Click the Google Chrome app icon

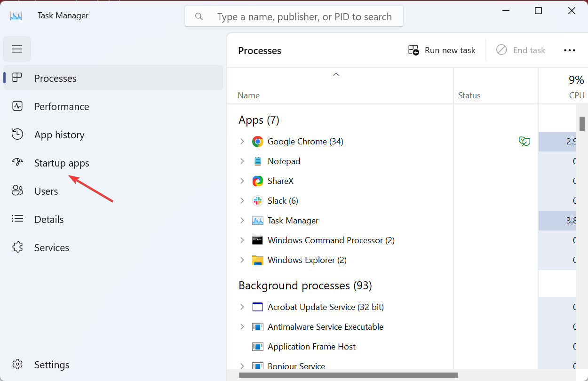[257, 142]
